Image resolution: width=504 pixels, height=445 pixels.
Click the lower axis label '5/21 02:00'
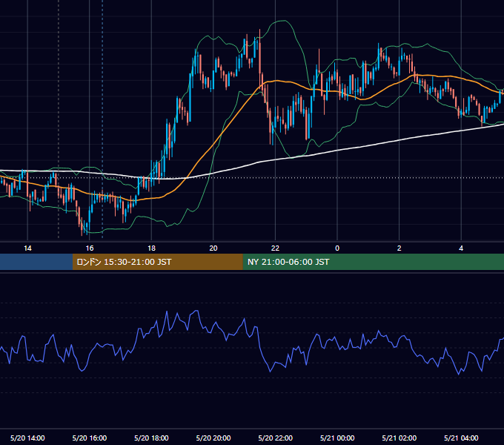(x=399, y=438)
